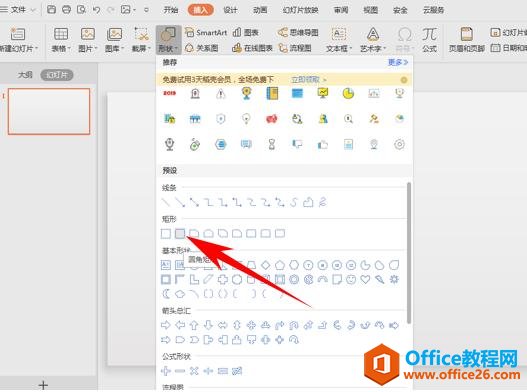Image resolution: width=527 pixels, height=392 pixels.
Task: Insert the red heart recommended icon
Action: click(x=272, y=119)
